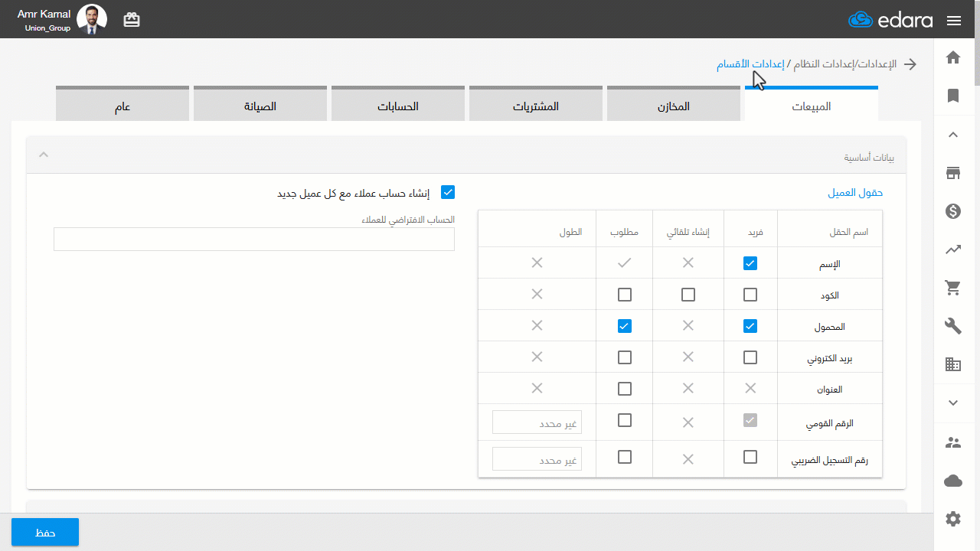Open the cloud icon in sidebar
Image resolution: width=980 pixels, height=551 pixels.
[x=953, y=481]
